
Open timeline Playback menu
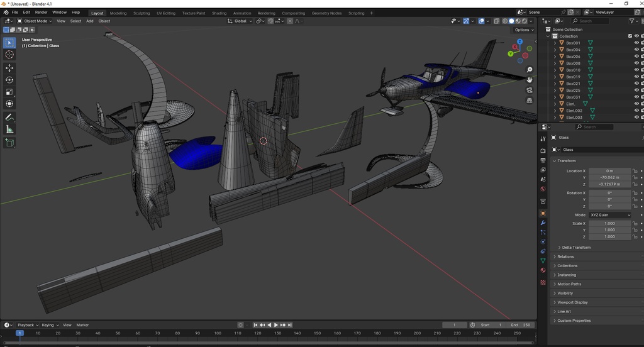[28, 325]
